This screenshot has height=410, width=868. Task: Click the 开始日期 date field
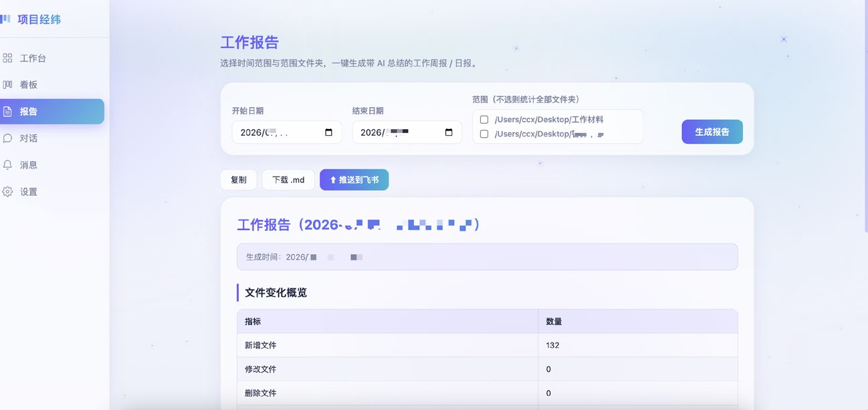[287, 132]
